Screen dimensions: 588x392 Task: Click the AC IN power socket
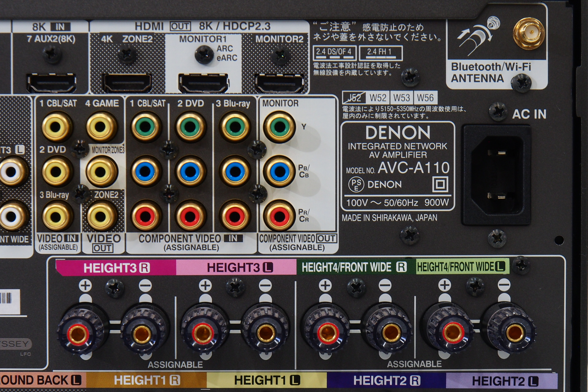pos(496,175)
